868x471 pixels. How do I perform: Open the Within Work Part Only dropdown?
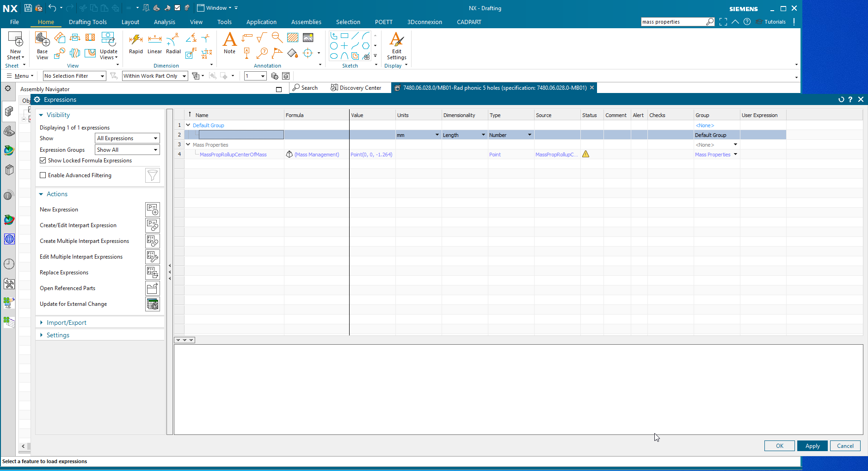pos(155,76)
